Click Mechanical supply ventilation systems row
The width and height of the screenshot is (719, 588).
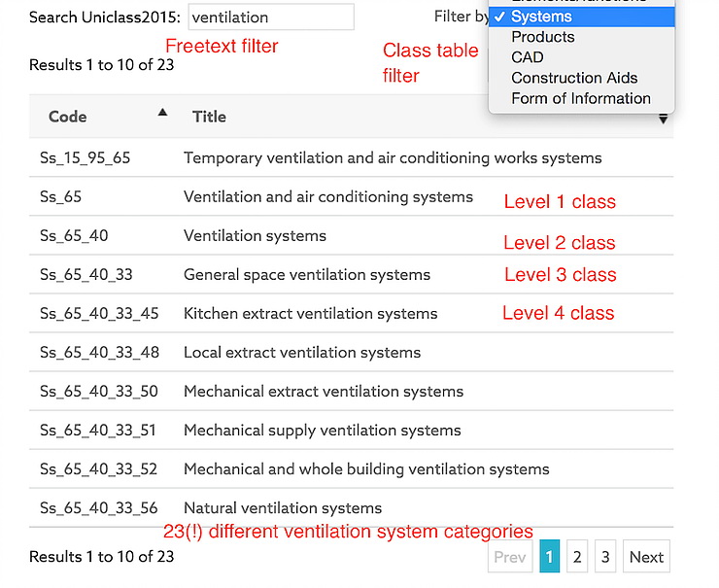(x=322, y=430)
